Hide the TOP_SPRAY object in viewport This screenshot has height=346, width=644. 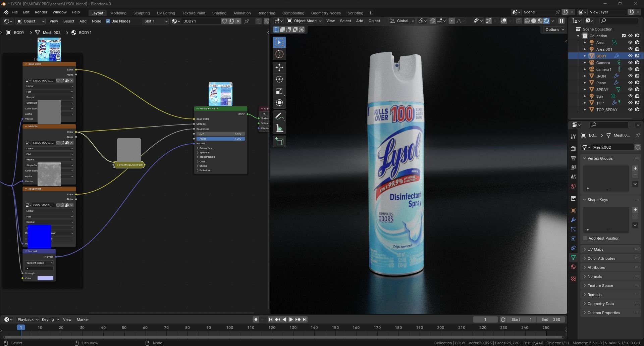[x=630, y=110]
